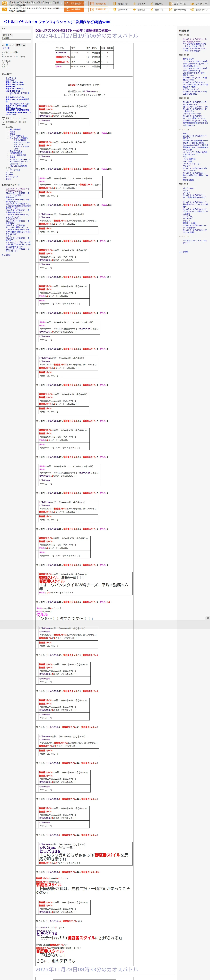This screenshot has width=210, height=980.
Task: Open ポラリス history link
Action: pos(186,221)
